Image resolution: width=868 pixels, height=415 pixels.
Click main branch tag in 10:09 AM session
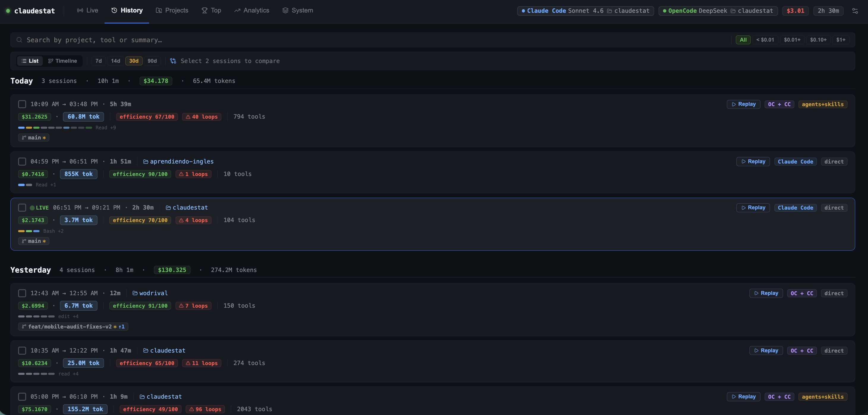34,138
